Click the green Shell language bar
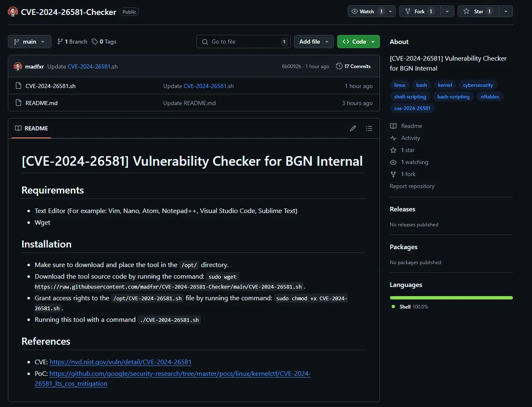 (451, 297)
